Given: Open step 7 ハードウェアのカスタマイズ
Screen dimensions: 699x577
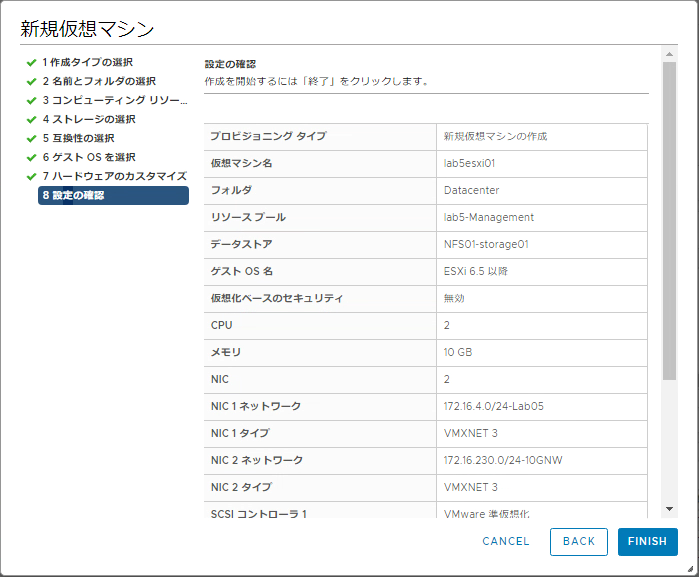Looking at the screenshot, I should [115, 176].
